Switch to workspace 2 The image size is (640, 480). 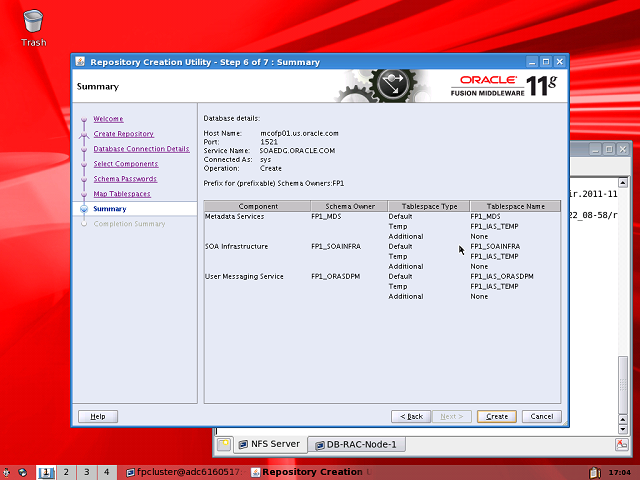pos(66,472)
